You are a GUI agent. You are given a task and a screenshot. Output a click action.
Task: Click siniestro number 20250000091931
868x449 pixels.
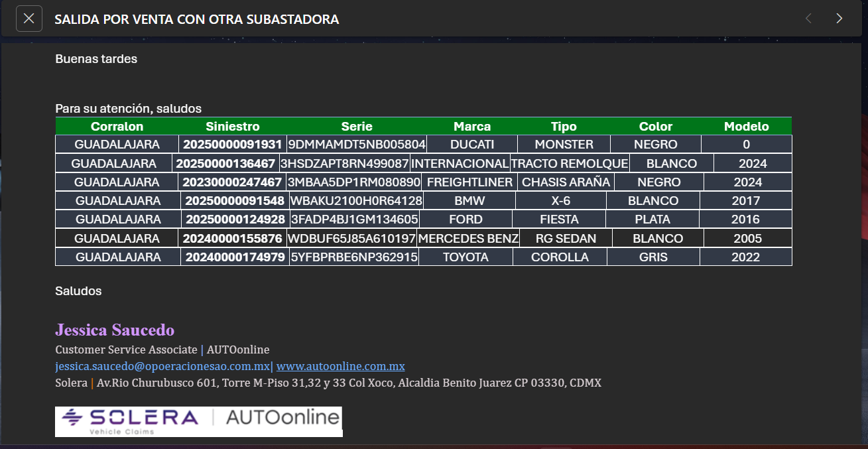tap(233, 145)
